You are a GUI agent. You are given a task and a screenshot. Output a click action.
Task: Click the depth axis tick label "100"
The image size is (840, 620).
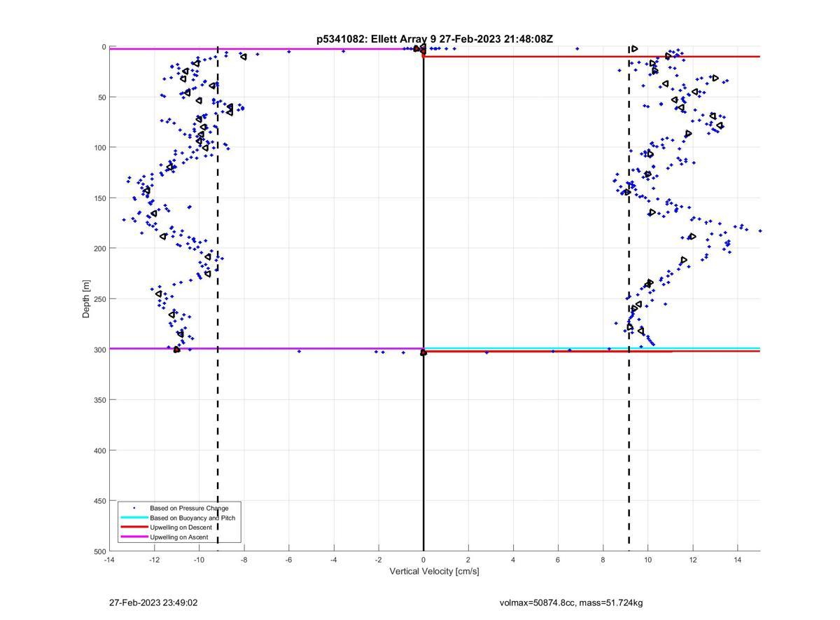(x=100, y=148)
